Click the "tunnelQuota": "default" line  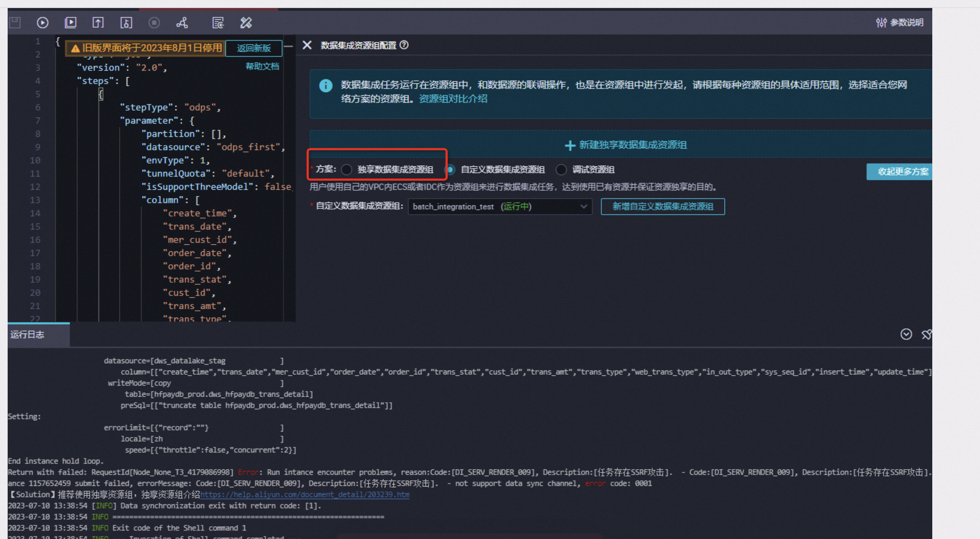pyautogui.click(x=208, y=173)
